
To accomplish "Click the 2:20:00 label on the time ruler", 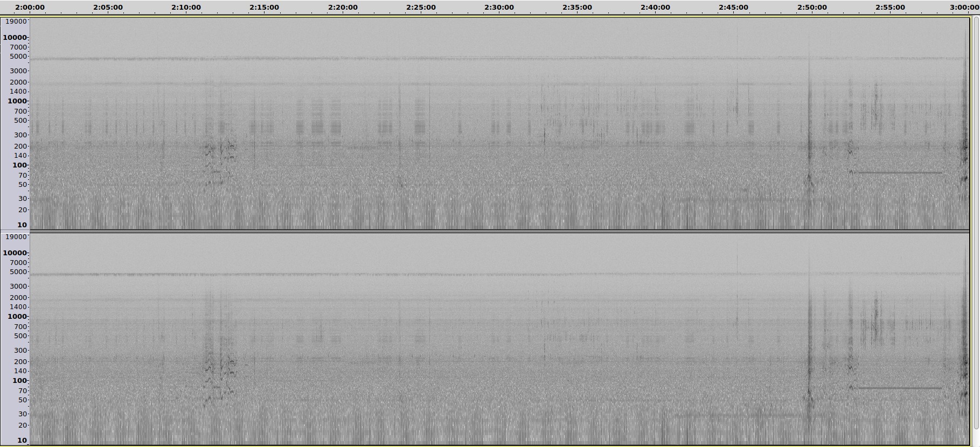I will 343,8.
